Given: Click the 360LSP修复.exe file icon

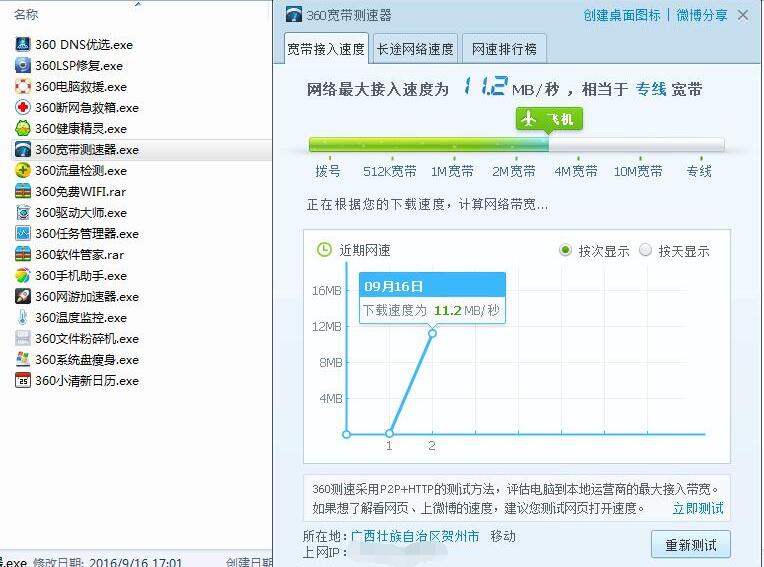Looking at the screenshot, I should pyautogui.click(x=22, y=65).
